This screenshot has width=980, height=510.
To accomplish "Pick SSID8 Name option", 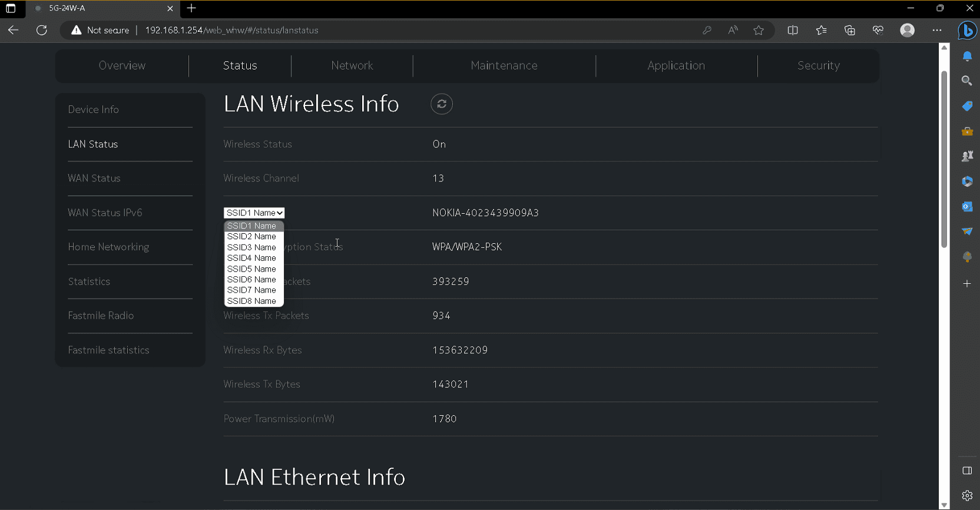I will [251, 301].
